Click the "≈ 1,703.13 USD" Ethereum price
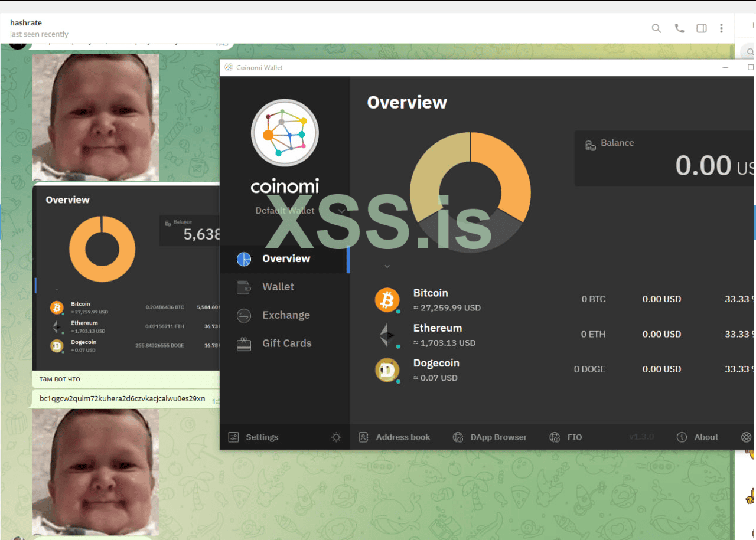 coord(444,342)
